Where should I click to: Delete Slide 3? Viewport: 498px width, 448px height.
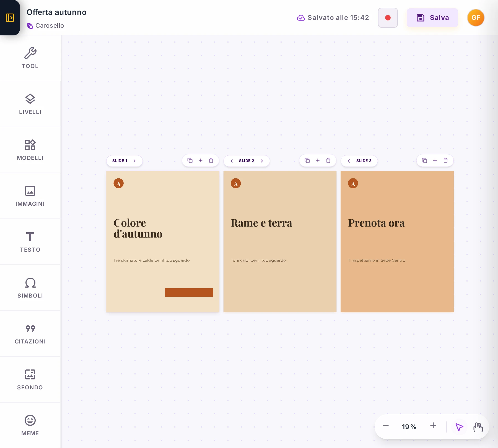pos(445,160)
